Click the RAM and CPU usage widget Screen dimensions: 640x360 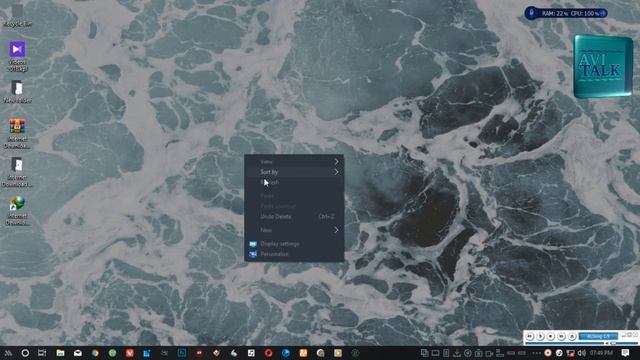[566, 13]
